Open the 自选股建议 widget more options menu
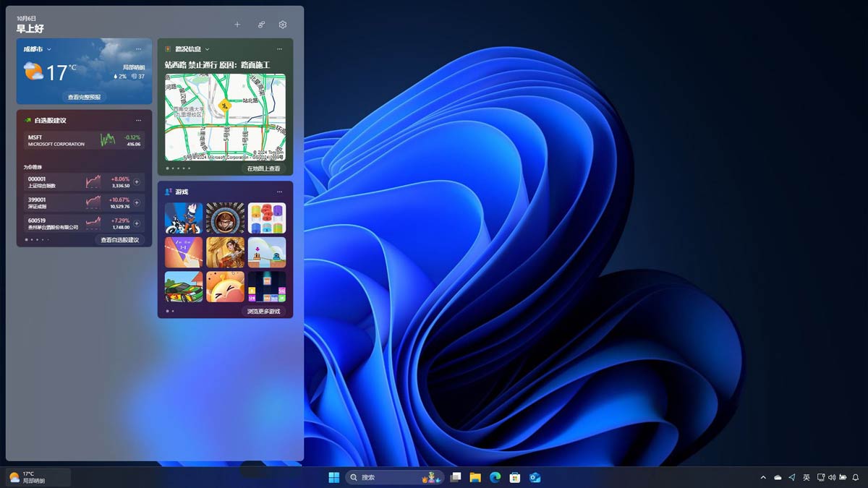The image size is (868, 488). coord(138,120)
